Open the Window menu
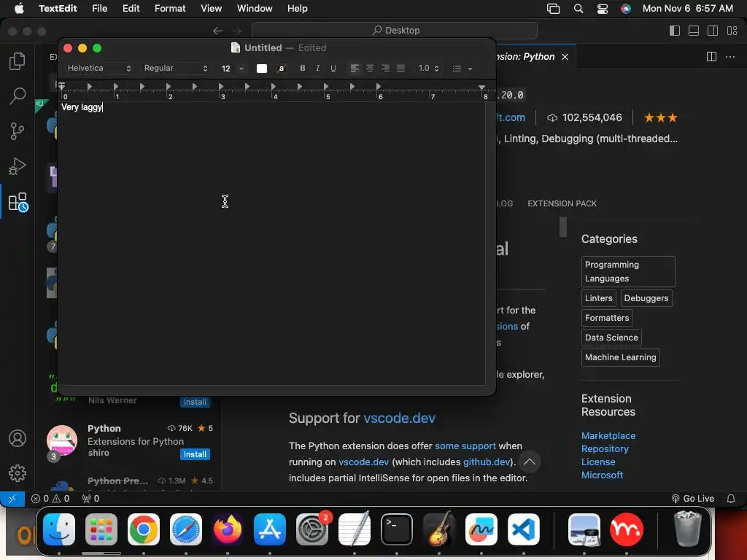 [x=255, y=8]
